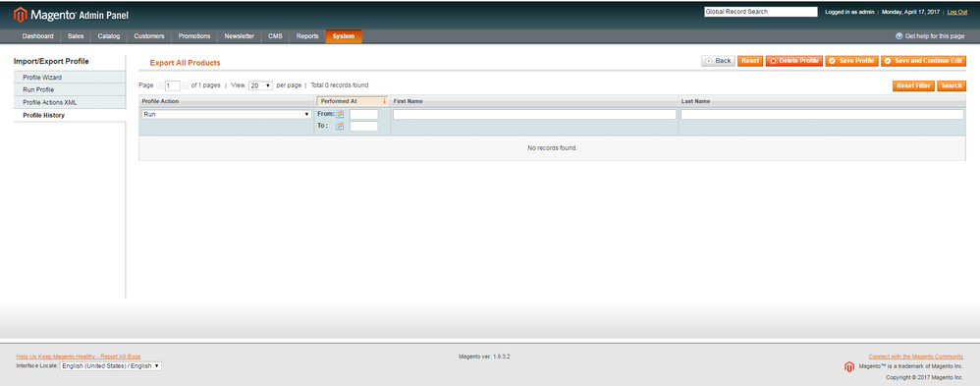980x386 pixels.
Task: Open the Profile Action filter dropdown
Action: click(226, 115)
